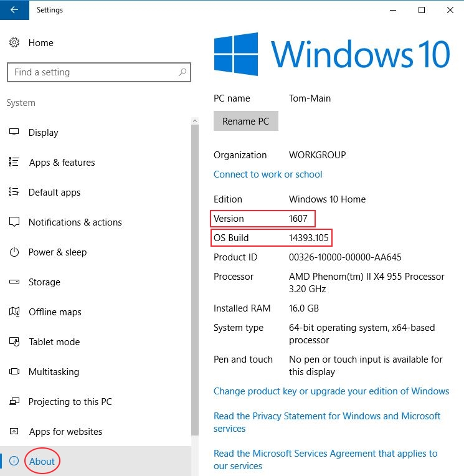Open Projecting to this PC
Screen dimensions: 464x476
coord(70,402)
